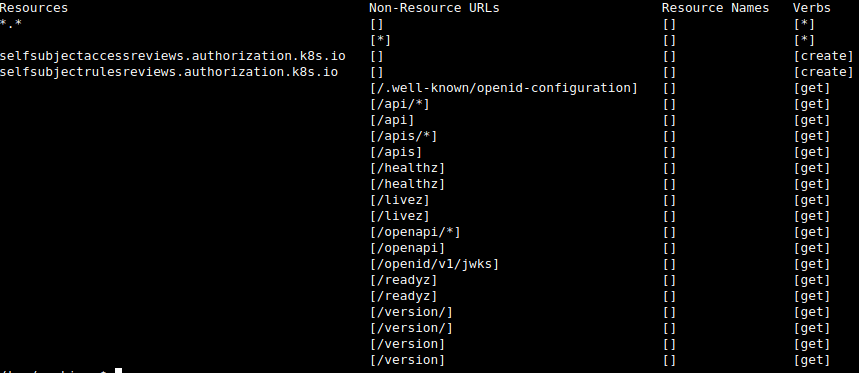Click the [/openid/v1/jwks] URL entry
Viewport: 859px width, 373px height.
434,264
